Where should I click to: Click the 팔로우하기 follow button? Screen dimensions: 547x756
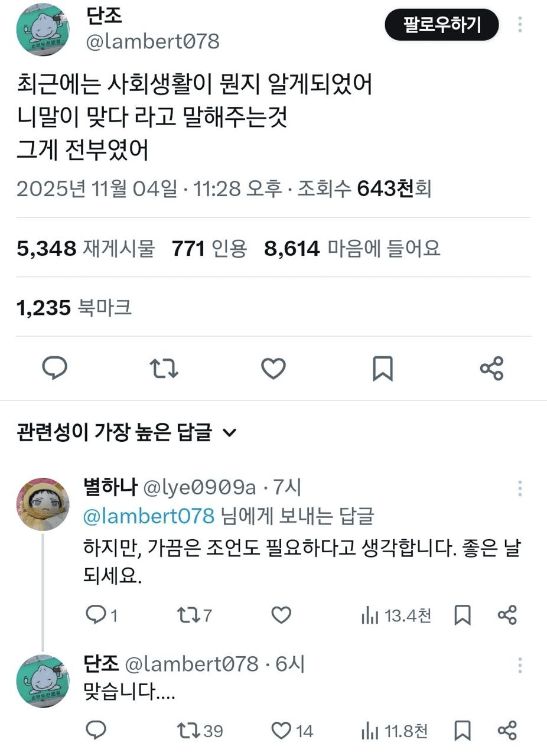point(441,25)
